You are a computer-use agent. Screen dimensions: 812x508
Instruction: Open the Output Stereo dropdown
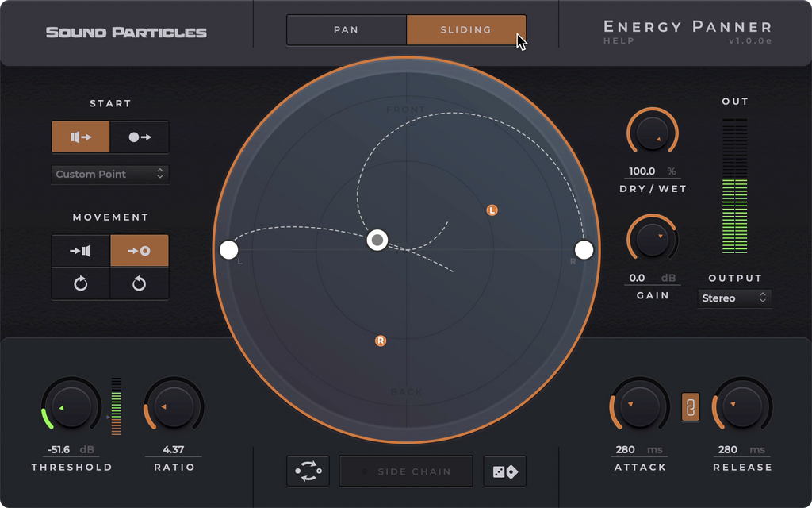[735, 298]
